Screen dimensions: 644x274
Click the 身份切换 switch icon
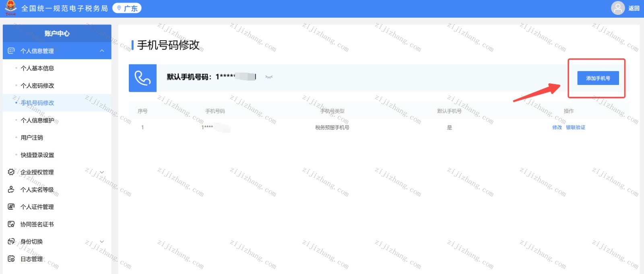(11, 241)
